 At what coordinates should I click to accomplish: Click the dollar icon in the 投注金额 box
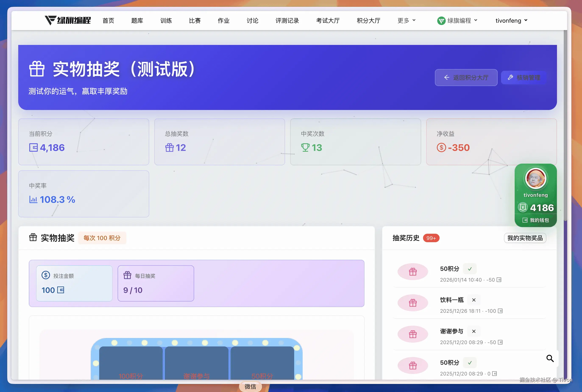pyautogui.click(x=46, y=275)
